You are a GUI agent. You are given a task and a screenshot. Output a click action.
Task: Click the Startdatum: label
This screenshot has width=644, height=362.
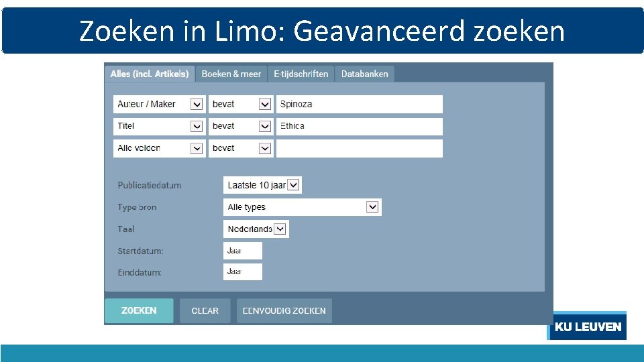point(140,251)
